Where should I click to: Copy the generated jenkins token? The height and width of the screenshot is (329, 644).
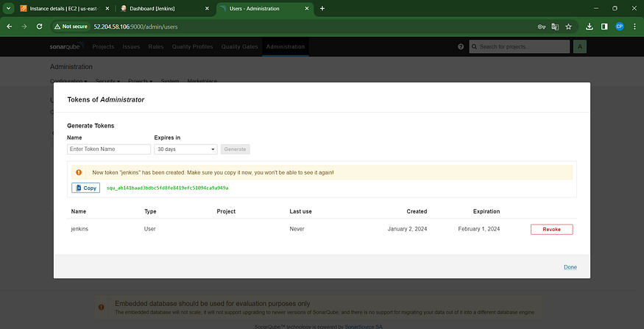(x=86, y=188)
